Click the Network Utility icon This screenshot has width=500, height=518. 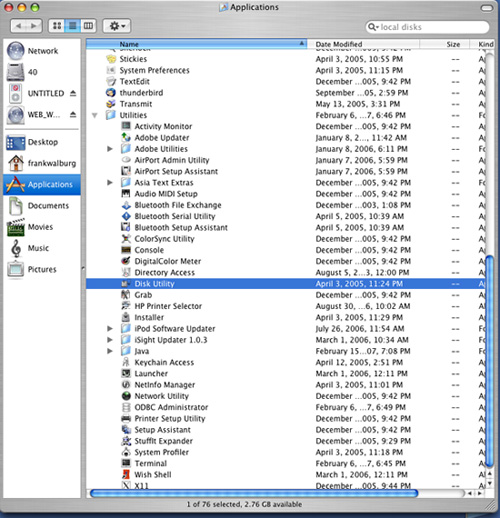pos(126,396)
